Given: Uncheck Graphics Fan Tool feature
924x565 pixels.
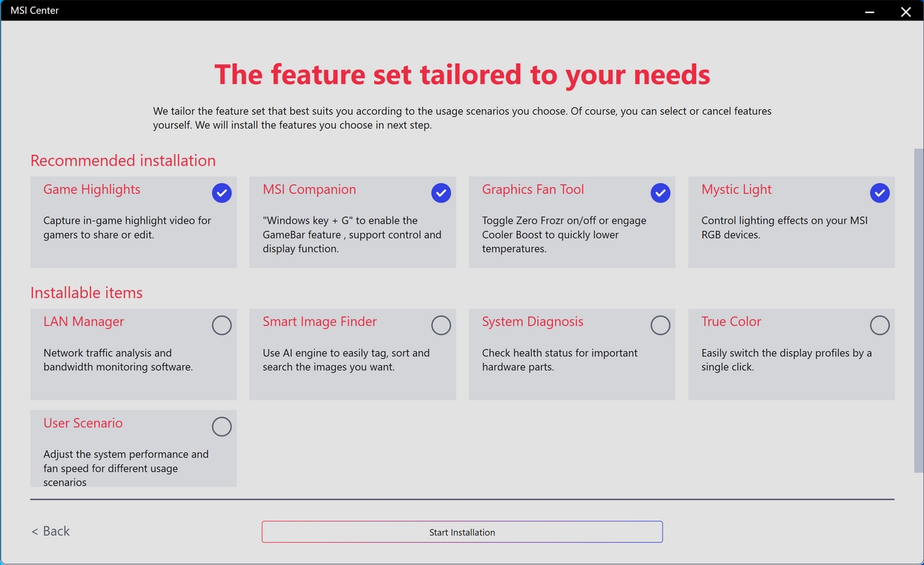Looking at the screenshot, I should [661, 193].
